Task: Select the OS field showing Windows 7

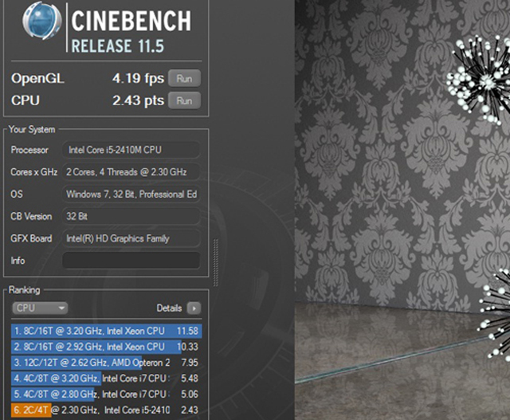Action: tap(131, 194)
